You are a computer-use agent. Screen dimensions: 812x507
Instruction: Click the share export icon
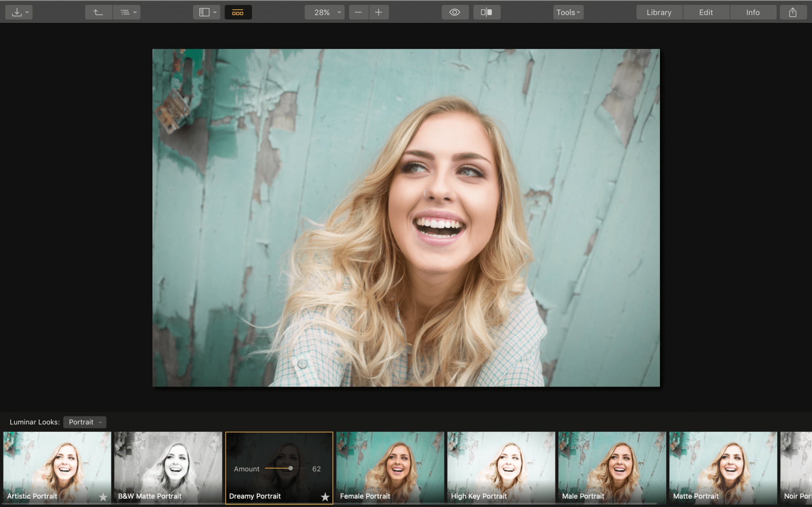[x=792, y=13]
